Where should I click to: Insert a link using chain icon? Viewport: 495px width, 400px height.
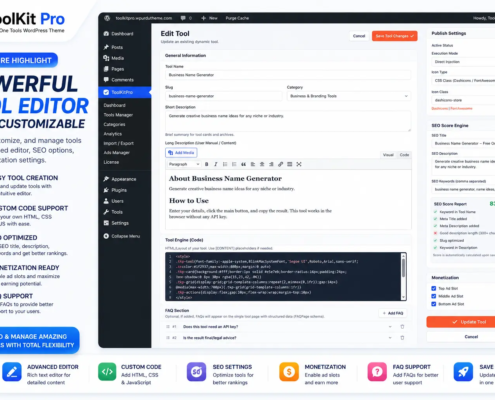(x=281, y=164)
